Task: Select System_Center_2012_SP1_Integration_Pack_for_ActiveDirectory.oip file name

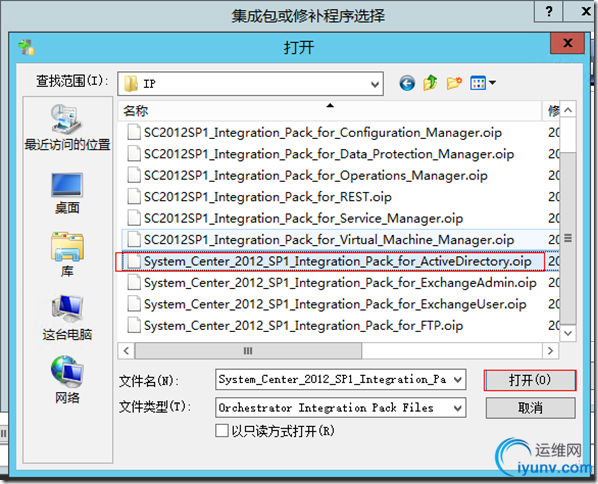Action: (x=338, y=261)
